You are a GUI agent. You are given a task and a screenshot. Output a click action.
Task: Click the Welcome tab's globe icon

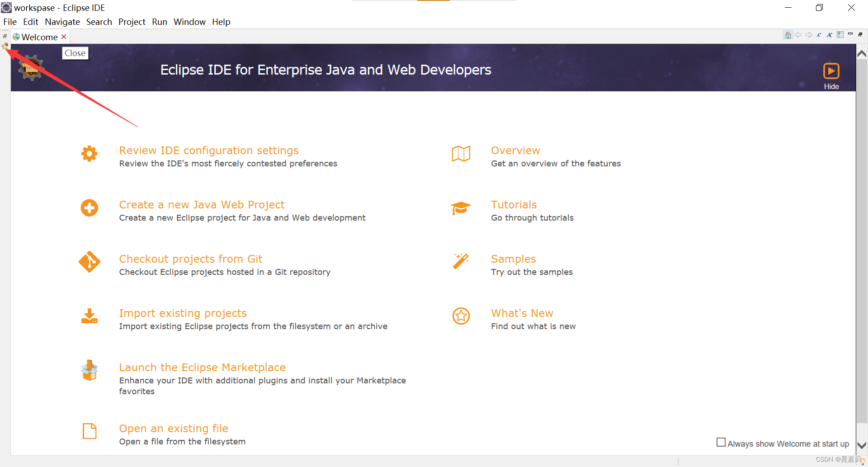point(16,37)
